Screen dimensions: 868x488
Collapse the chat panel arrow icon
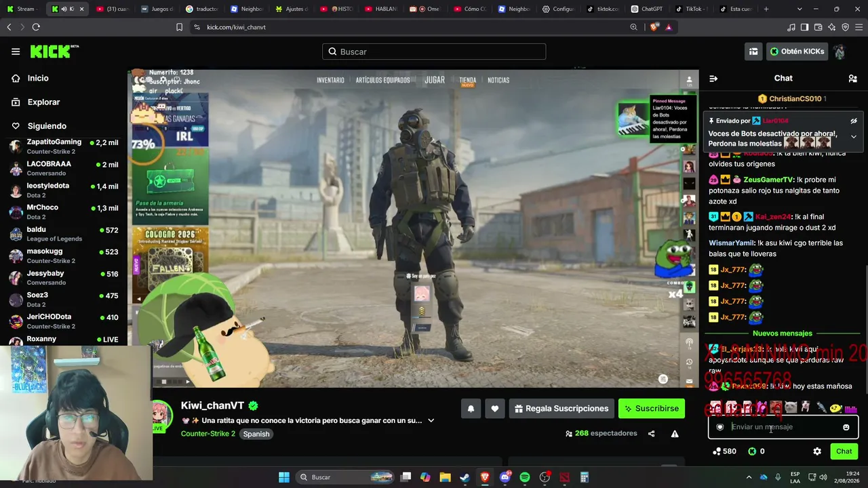point(713,79)
